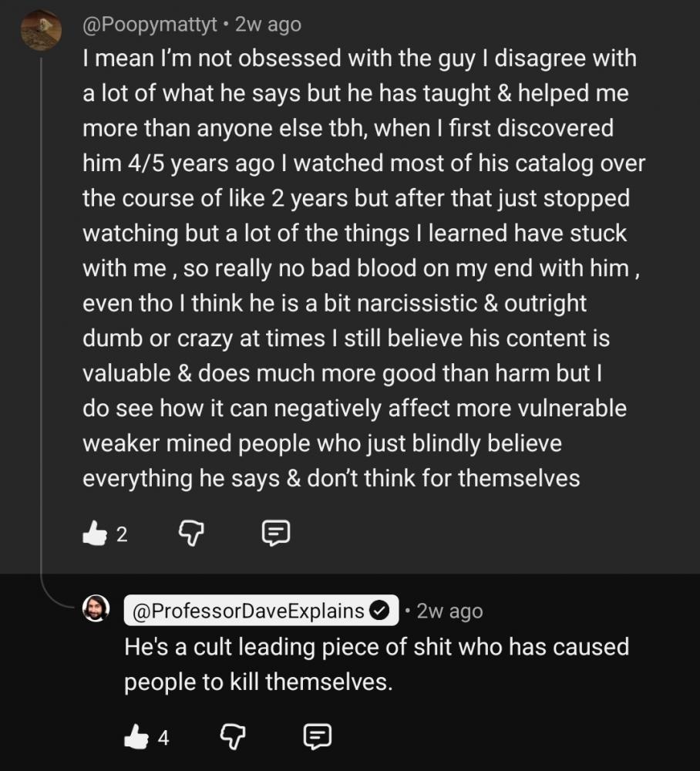Like the ProfessorDaveExplains reply
This screenshot has height=771, width=700.
coord(136,737)
